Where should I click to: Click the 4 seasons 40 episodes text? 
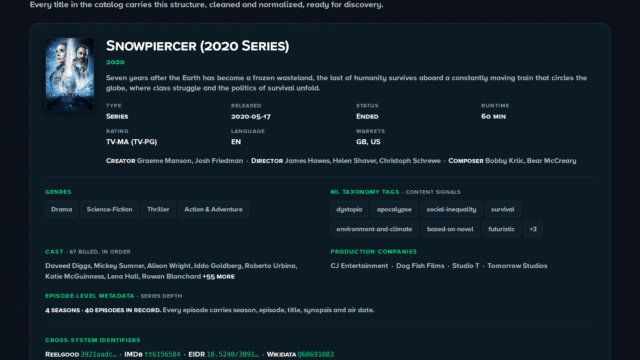point(103,310)
